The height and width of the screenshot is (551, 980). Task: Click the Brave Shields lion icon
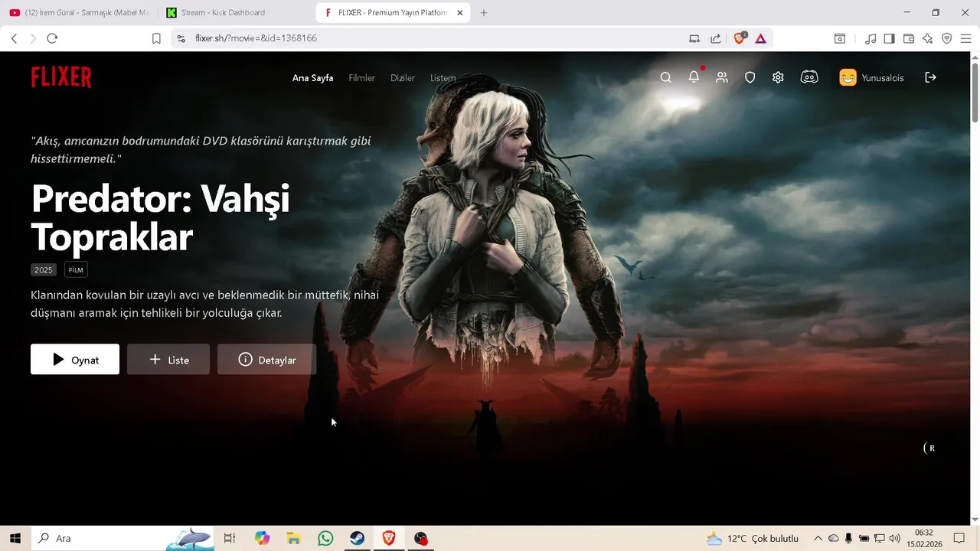[x=740, y=38]
